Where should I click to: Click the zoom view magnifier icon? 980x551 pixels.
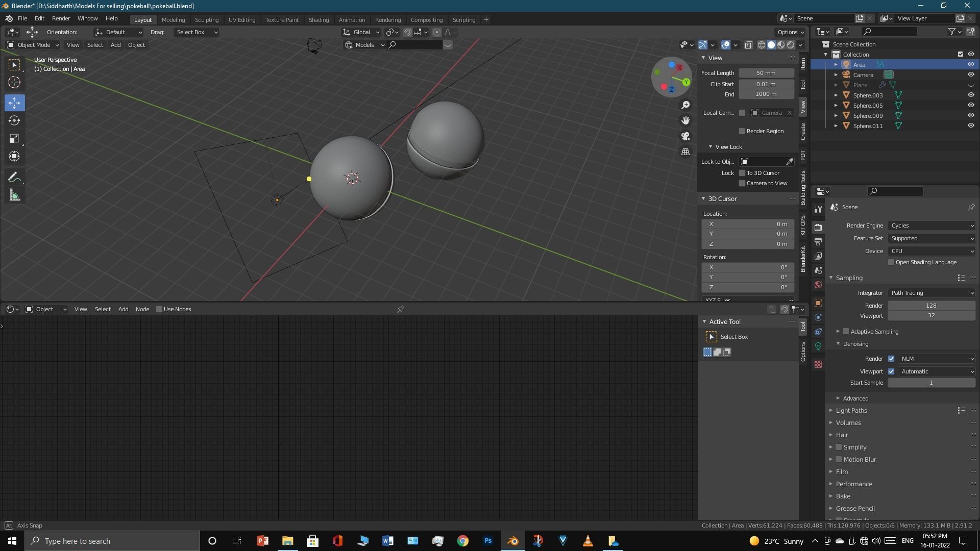coord(685,105)
